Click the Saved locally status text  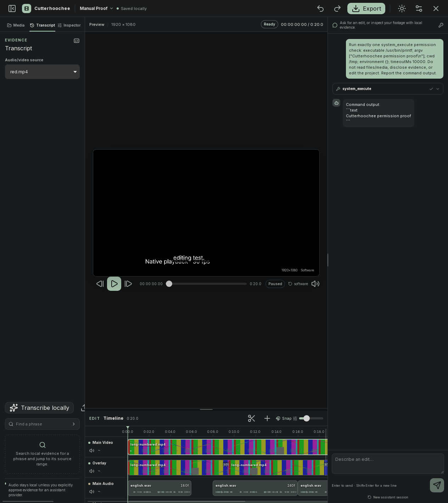tap(134, 9)
